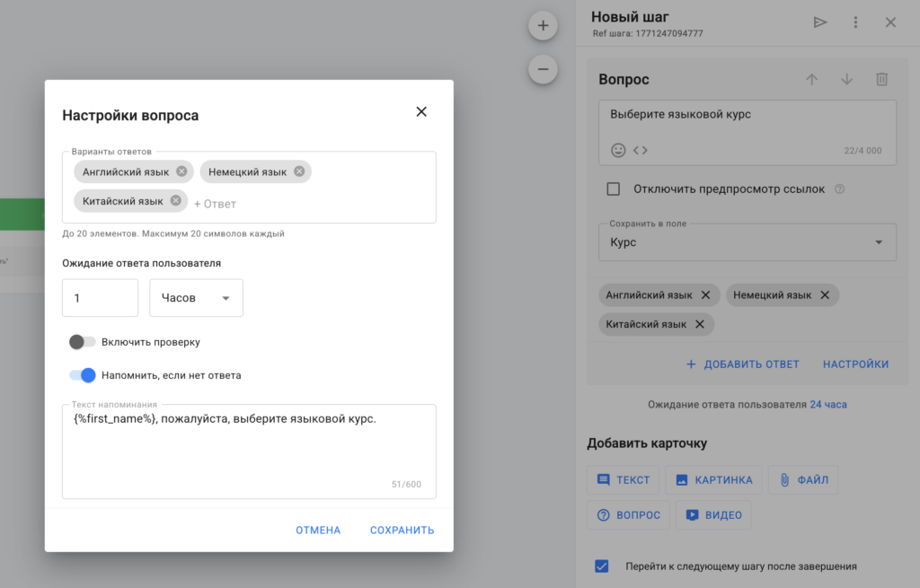This screenshot has height=588, width=920.
Task: Click the send test step icon
Action: 820,22
